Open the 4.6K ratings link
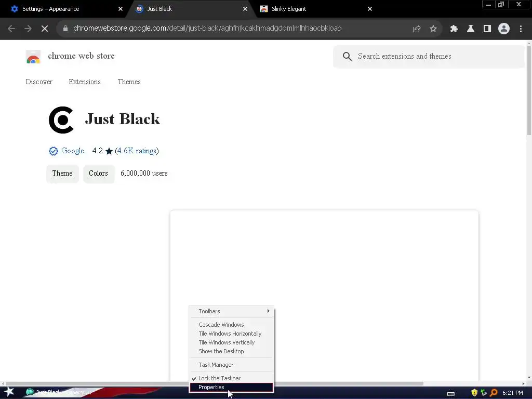The width and height of the screenshot is (532, 399). [x=137, y=151]
